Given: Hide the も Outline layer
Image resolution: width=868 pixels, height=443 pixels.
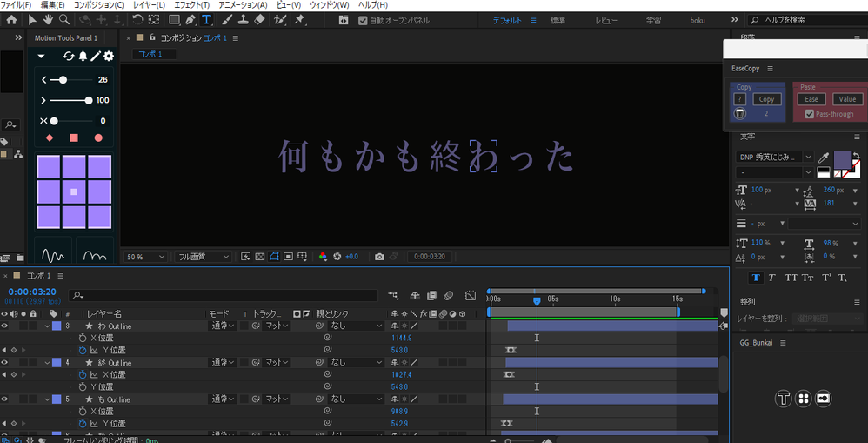Looking at the screenshot, I should click(x=4, y=399).
